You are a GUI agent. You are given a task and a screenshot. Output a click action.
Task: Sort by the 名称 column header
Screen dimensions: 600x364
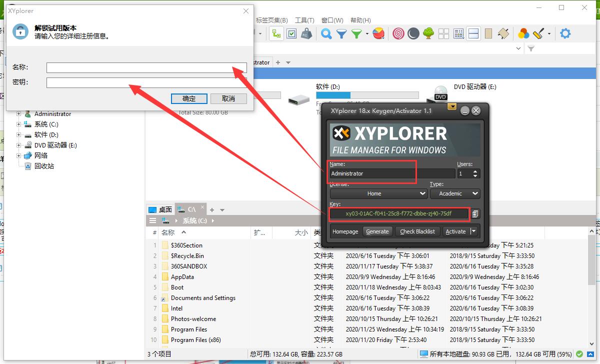coord(168,232)
